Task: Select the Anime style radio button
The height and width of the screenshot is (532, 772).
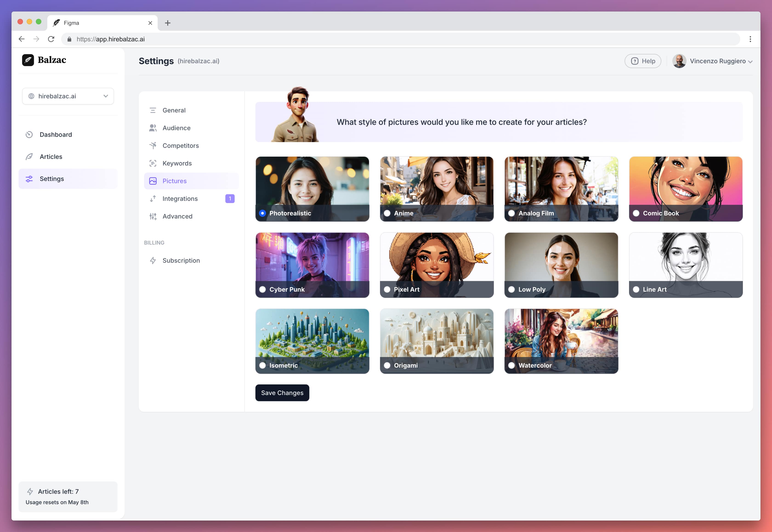Action: [387, 213]
